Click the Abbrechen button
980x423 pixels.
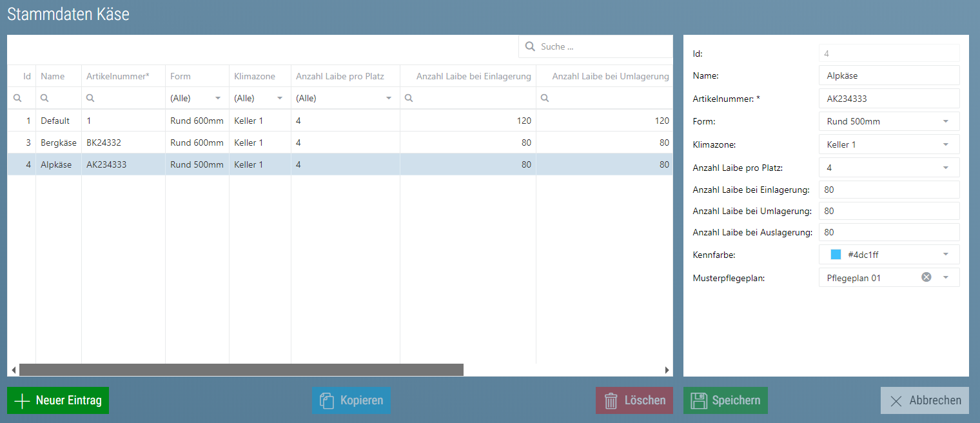tap(925, 400)
